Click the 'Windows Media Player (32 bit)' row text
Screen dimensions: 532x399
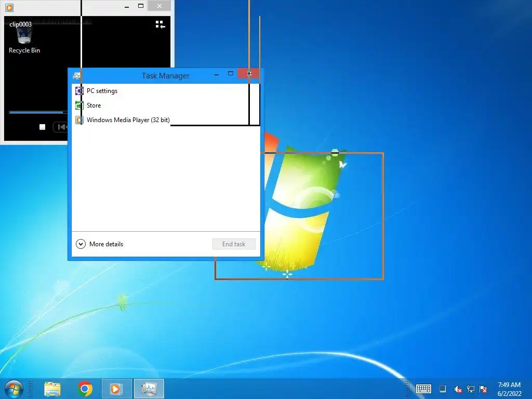pyautogui.click(x=128, y=120)
